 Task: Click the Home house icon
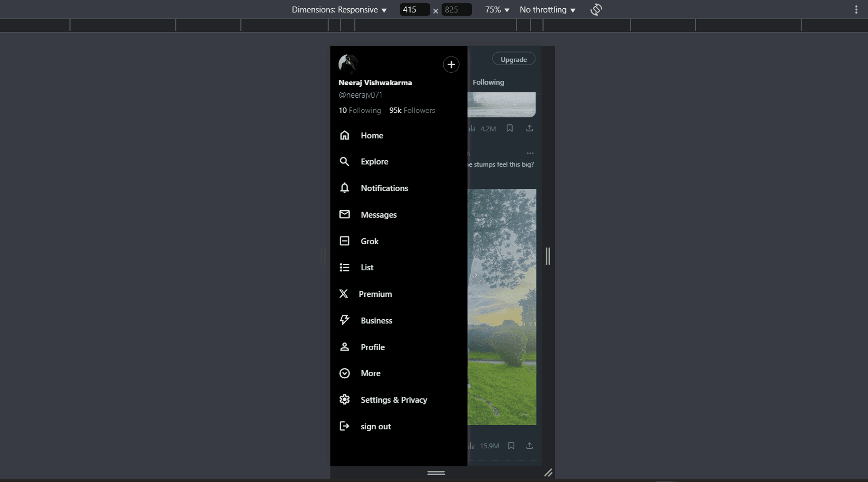(x=344, y=135)
